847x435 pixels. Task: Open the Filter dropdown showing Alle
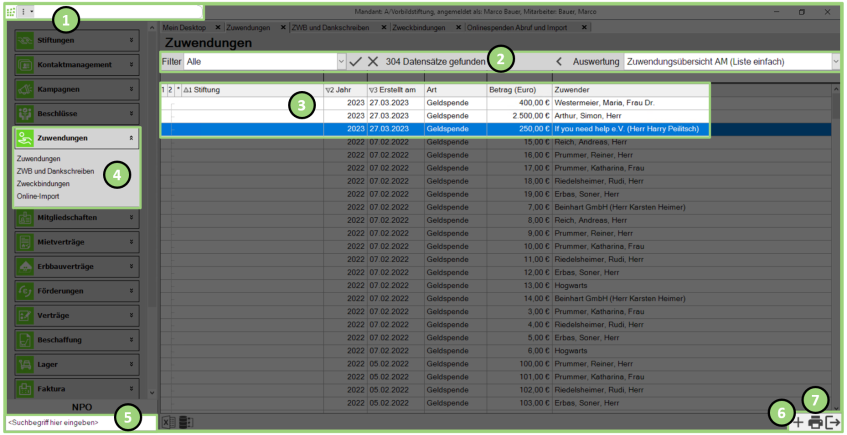(x=341, y=62)
